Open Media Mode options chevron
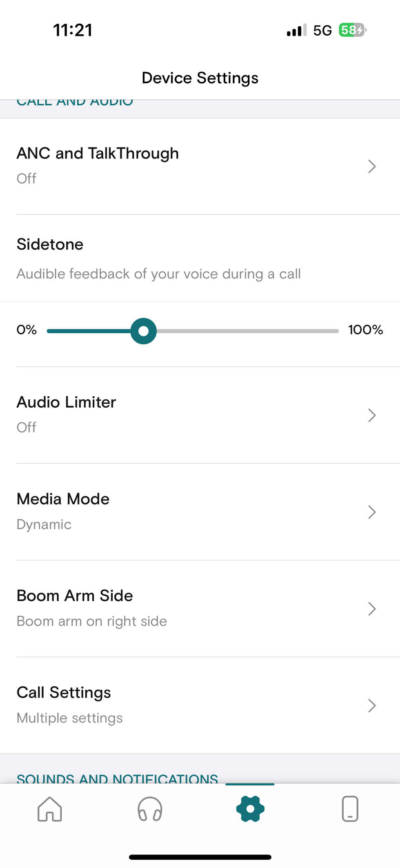 [371, 512]
